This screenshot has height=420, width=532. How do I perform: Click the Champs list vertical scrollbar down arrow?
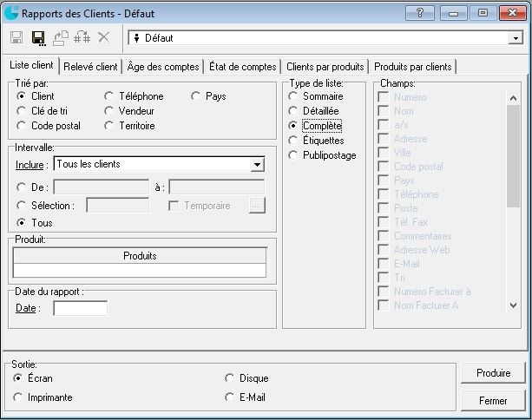(x=513, y=305)
